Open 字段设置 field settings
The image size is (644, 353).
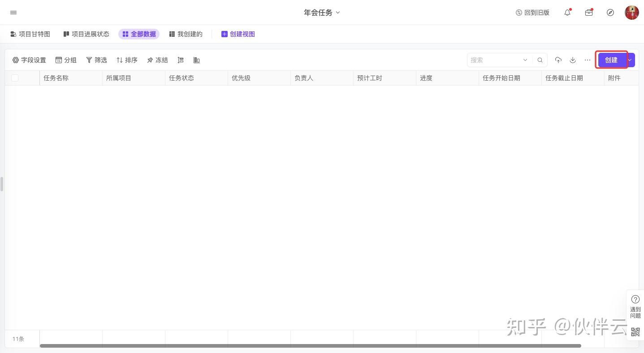coord(29,60)
